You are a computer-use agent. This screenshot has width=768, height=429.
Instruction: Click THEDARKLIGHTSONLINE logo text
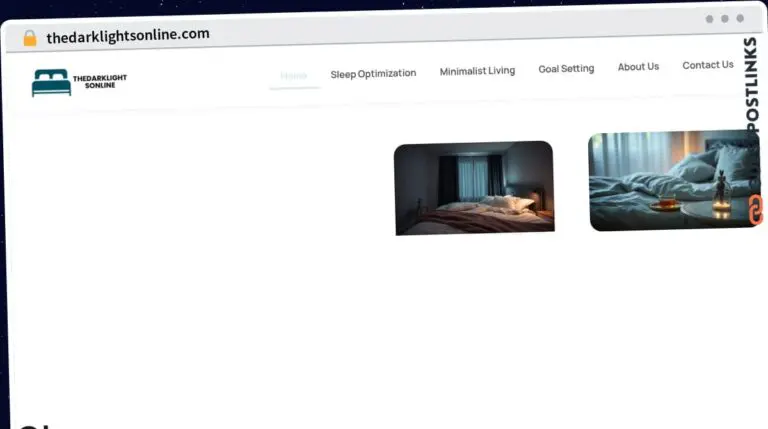pos(100,81)
